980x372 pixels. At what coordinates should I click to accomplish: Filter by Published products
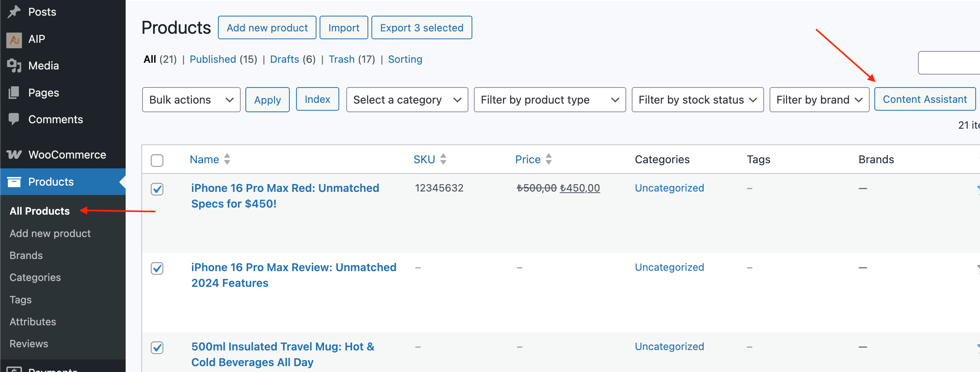[213, 59]
